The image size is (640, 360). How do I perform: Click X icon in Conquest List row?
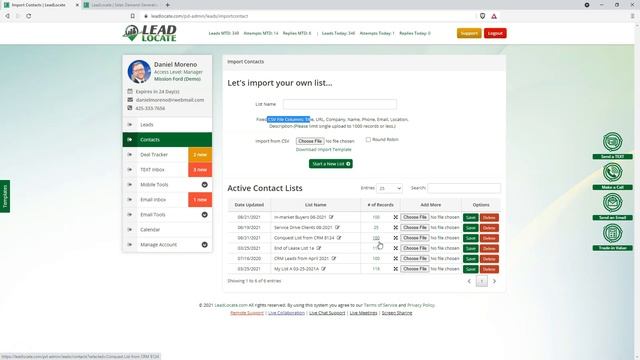[396, 238]
